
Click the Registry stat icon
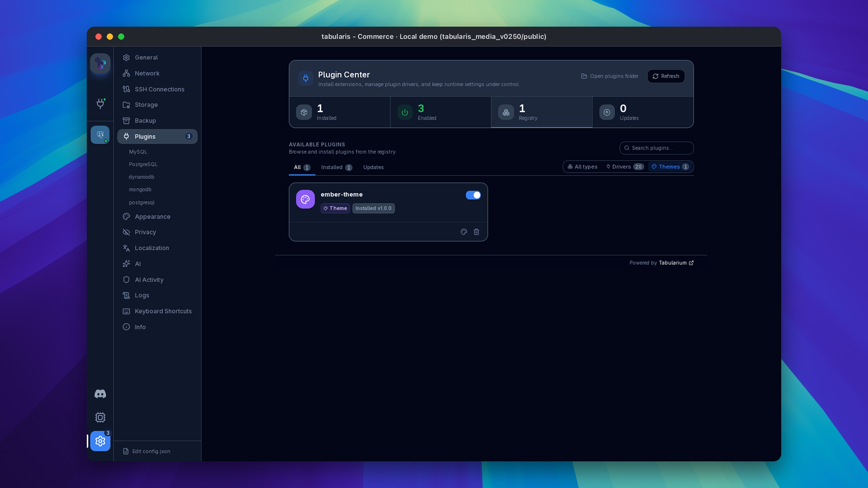(506, 113)
